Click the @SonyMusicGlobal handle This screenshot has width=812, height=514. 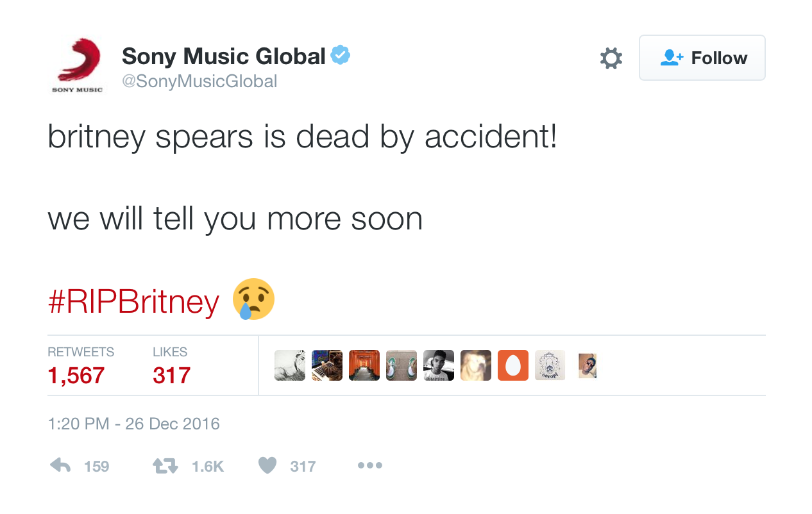pos(199,81)
